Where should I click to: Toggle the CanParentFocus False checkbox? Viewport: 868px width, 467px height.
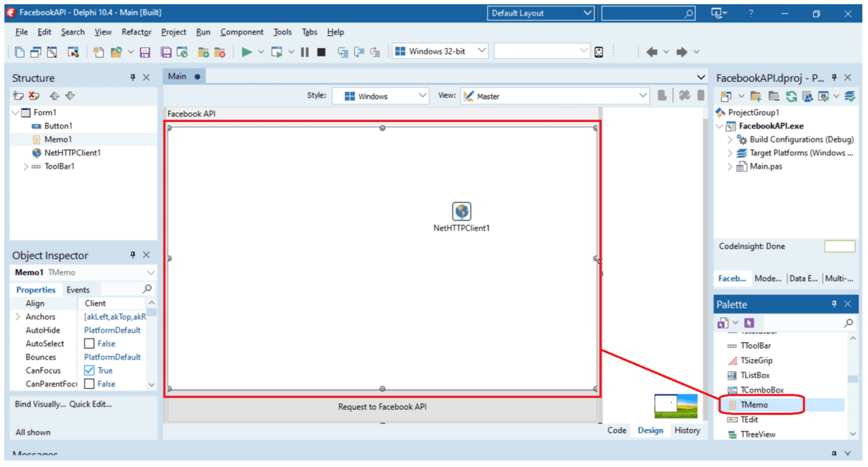(89, 384)
